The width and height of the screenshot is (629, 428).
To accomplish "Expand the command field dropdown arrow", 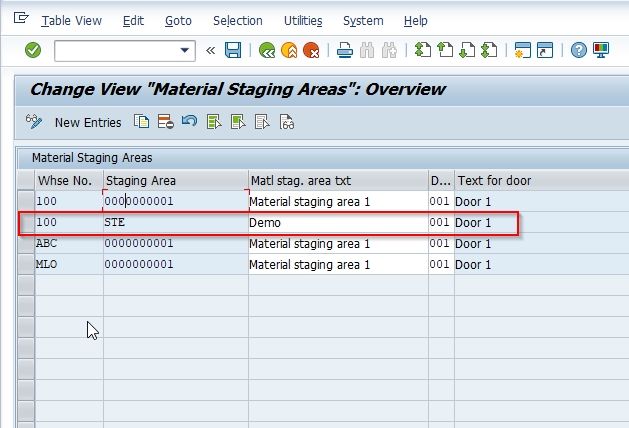I will click(x=185, y=51).
